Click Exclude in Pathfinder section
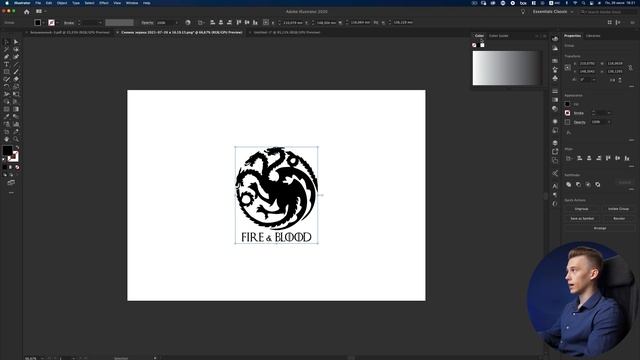This screenshot has width=640, height=360. pyautogui.click(x=598, y=184)
